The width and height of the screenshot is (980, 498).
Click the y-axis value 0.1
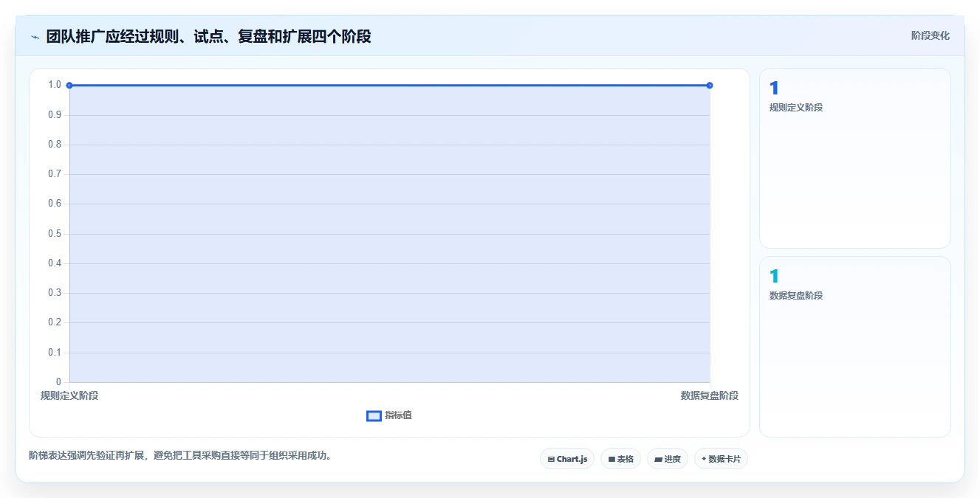pos(55,353)
